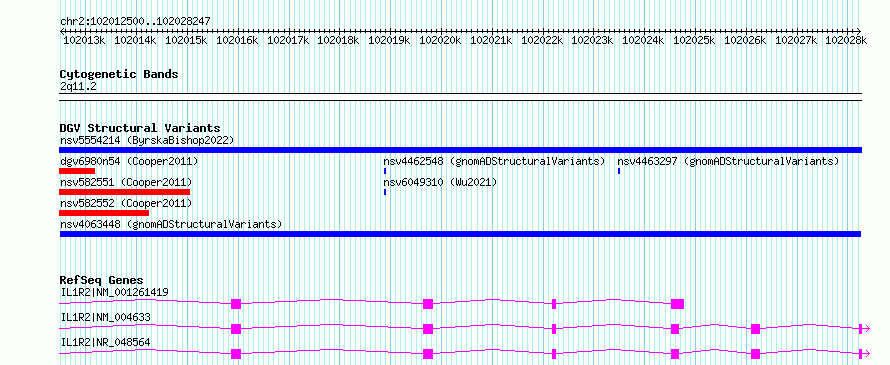The height and width of the screenshot is (365, 890).
Task: Click NR_048564 exon near 102016k
Action: coord(236,354)
